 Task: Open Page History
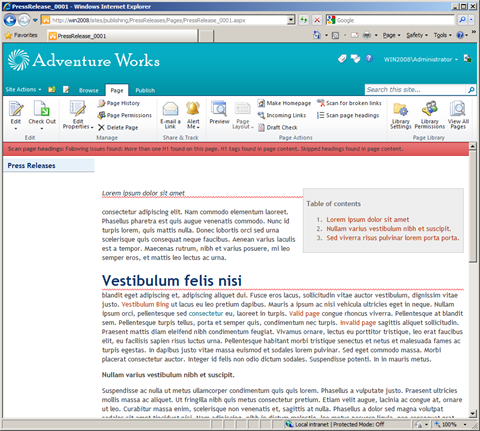tap(119, 103)
